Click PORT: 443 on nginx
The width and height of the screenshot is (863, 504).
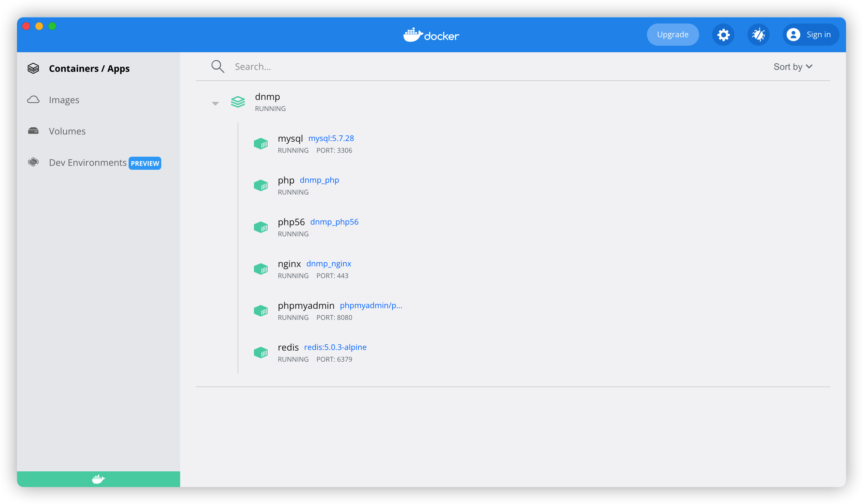tap(332, 276)
